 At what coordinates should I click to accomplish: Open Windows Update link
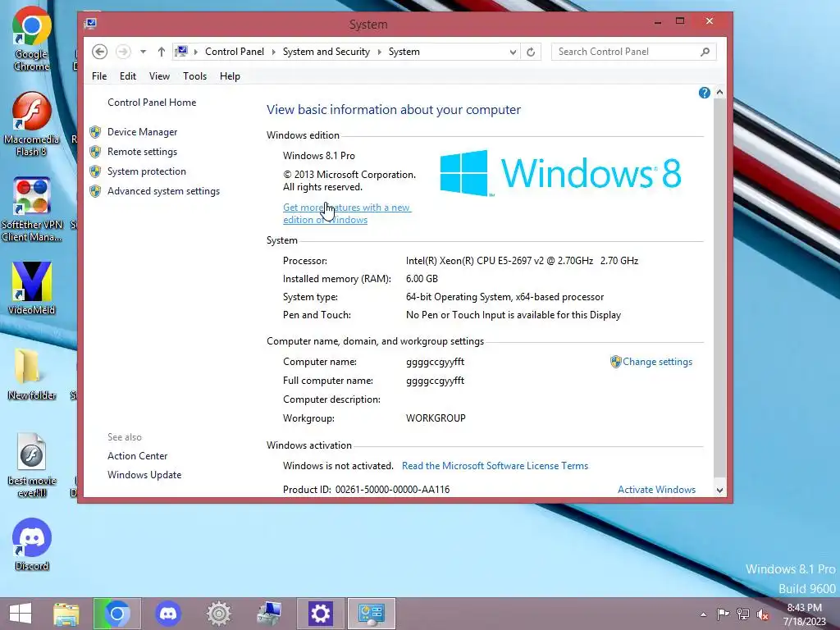click(144, 475)
